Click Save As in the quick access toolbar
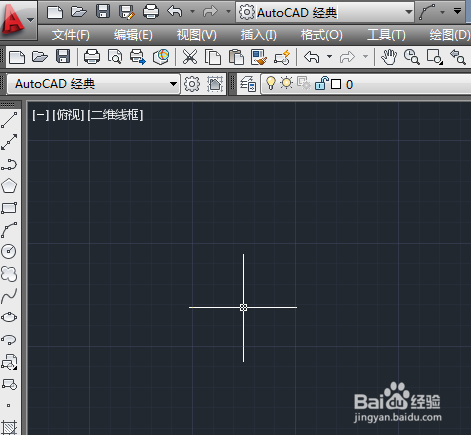The width and height of the screenshot is (471, 435). (127, 12)
